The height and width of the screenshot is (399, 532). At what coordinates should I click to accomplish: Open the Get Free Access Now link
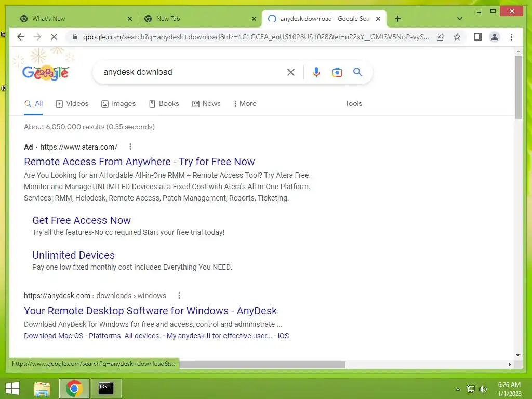pos(82,220)
